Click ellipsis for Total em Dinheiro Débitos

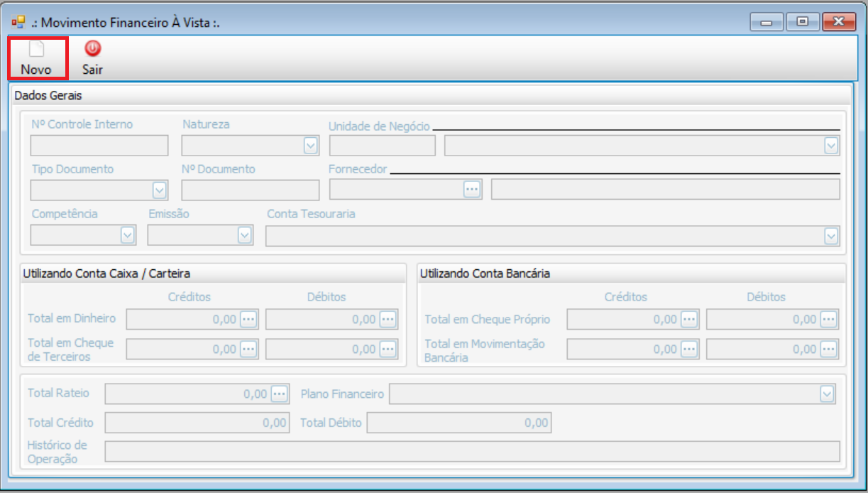[x=388, y=320]
